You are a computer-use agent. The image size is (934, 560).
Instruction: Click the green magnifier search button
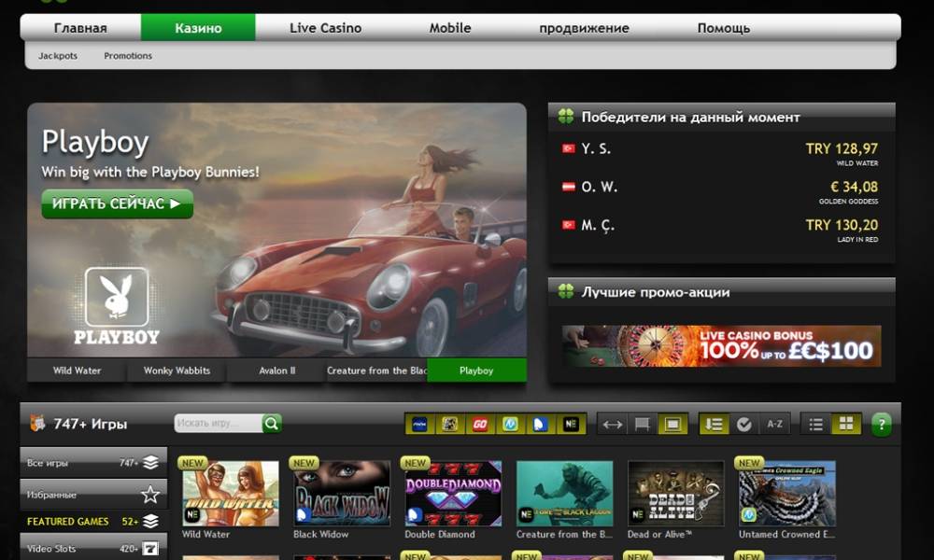(272, 423)
